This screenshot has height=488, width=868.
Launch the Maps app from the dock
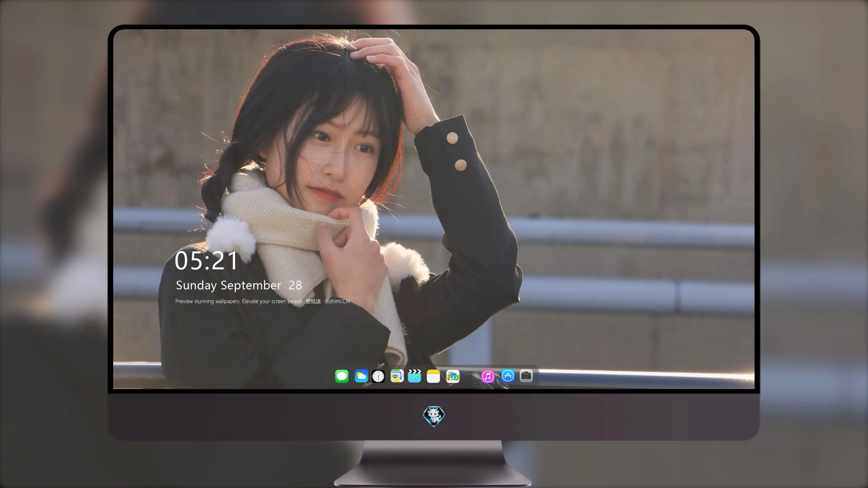tap(397, 376)
